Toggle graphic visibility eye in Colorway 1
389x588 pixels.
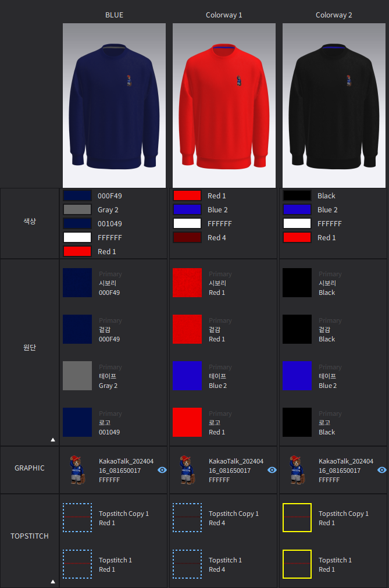[x=272, y=470]
